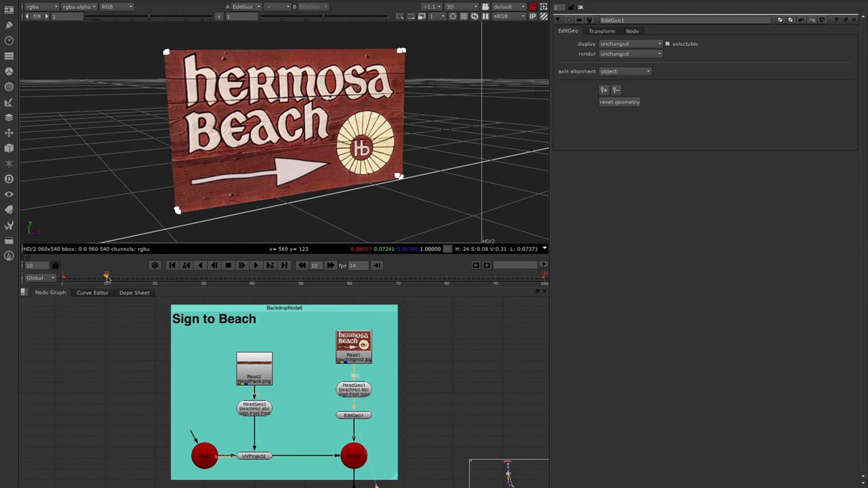868x488 pixels.
Task: Toggle the IP input process button
Action: [533, 16]
